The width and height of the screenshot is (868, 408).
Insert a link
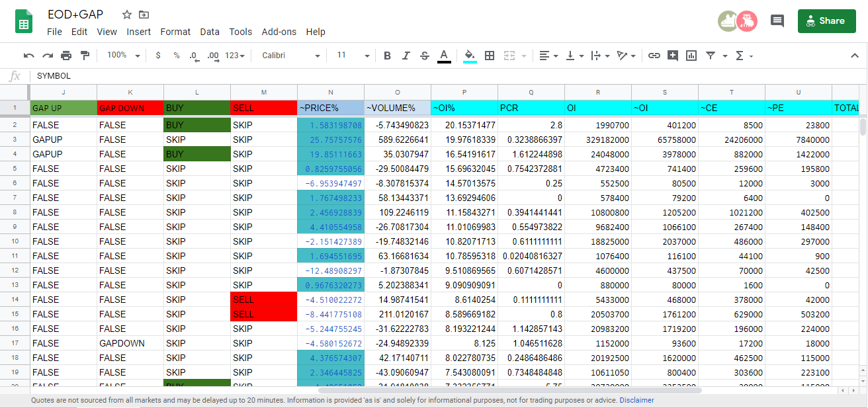[x=654, y=56]
